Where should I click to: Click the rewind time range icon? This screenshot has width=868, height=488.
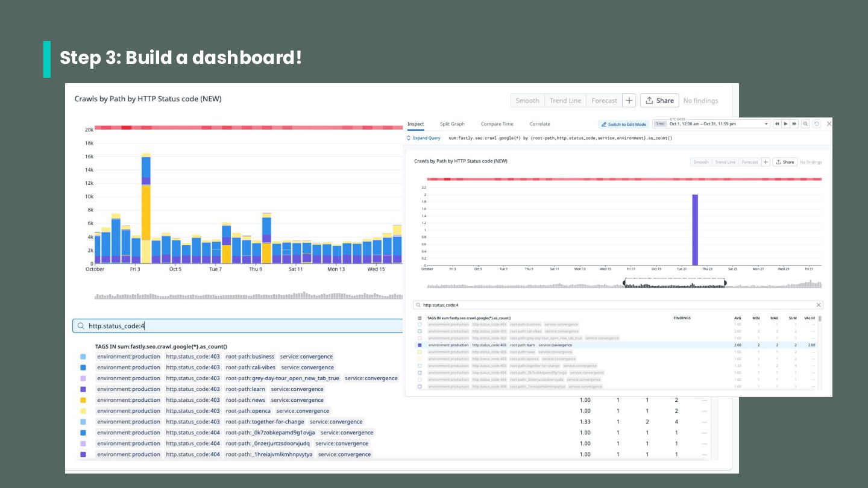click(777, 124)
